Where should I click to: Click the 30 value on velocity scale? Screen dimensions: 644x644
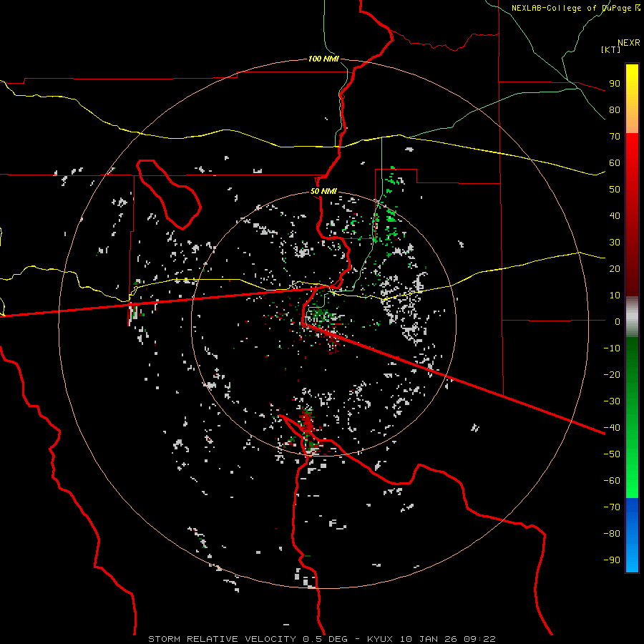coord(615,243)
